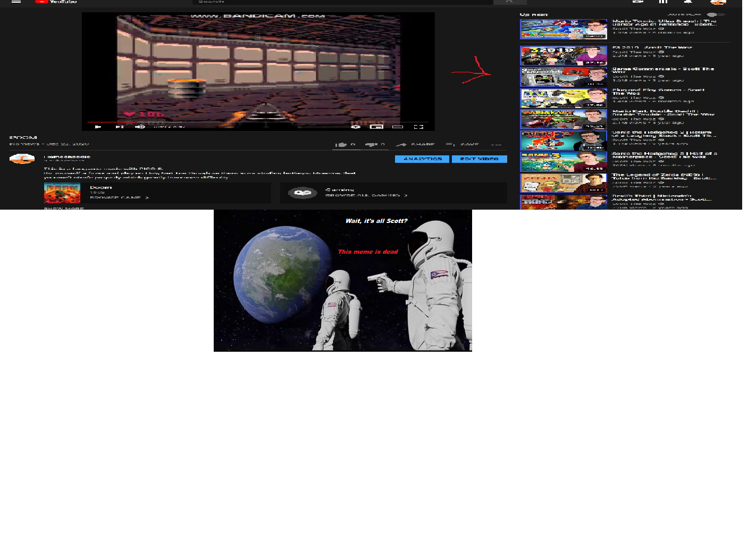This screenshot has height=547, width=756.
Task: Enter fullscreen mode
Action: 418,127
